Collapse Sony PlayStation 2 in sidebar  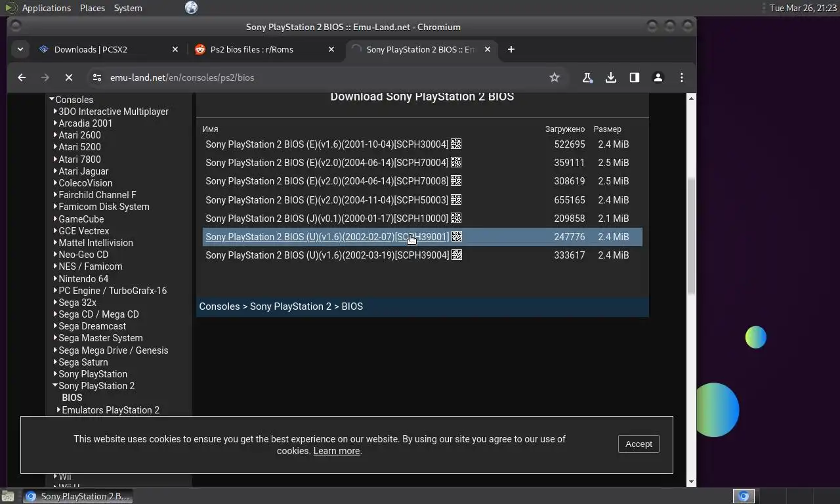[x=55, y=385]
